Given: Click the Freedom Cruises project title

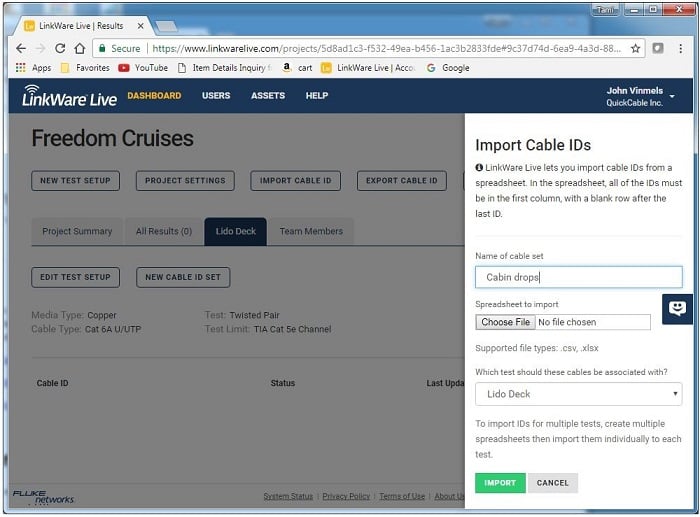Looking at the screenshot, I should [112, 138].
